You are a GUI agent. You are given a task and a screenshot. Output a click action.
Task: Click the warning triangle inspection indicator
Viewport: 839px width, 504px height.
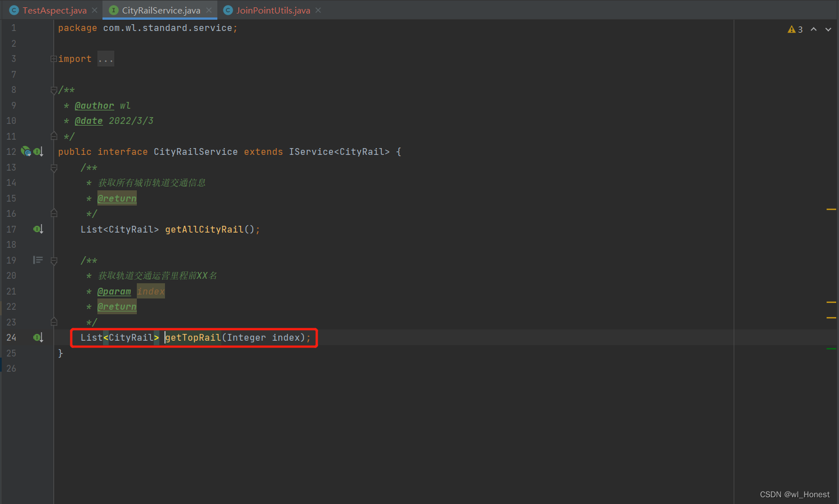tap(792, 29)
